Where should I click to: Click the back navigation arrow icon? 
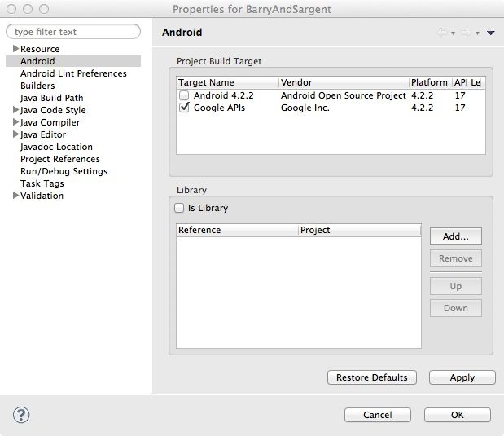coord(443,33)
